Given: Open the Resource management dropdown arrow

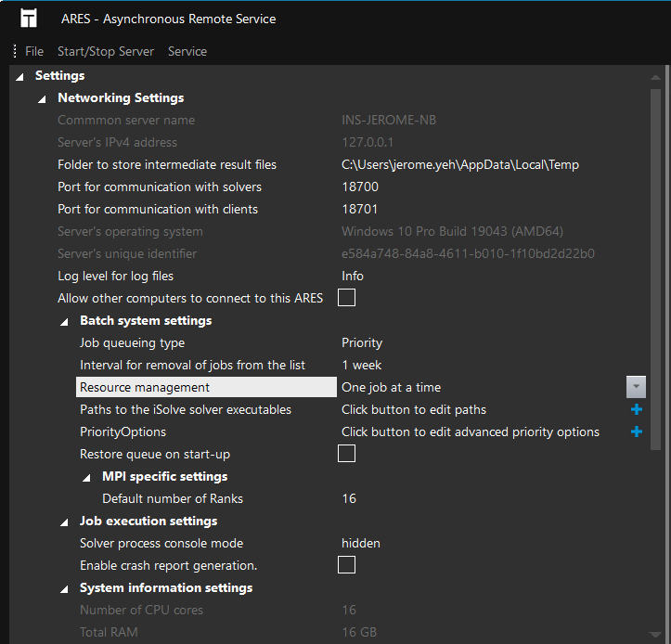Looking at the screenshot, I should tap(636, 387).
